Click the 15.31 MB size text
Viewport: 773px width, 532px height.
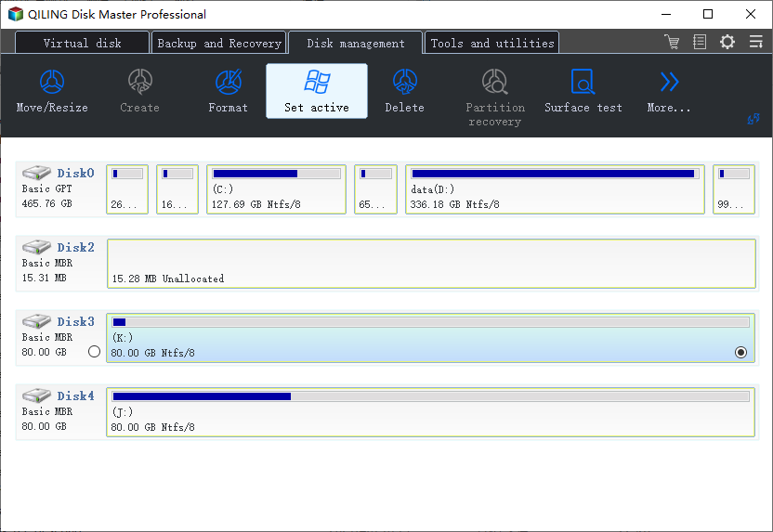(x=44, y=278)
